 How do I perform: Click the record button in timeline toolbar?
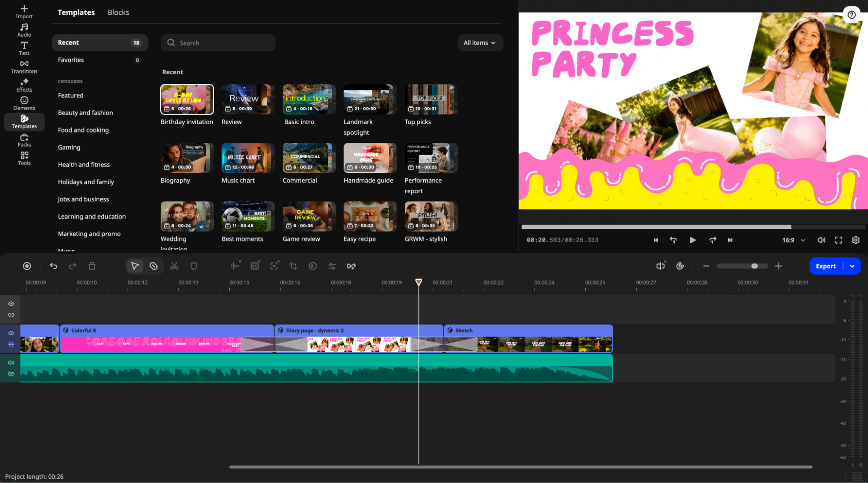pos(27,266)
